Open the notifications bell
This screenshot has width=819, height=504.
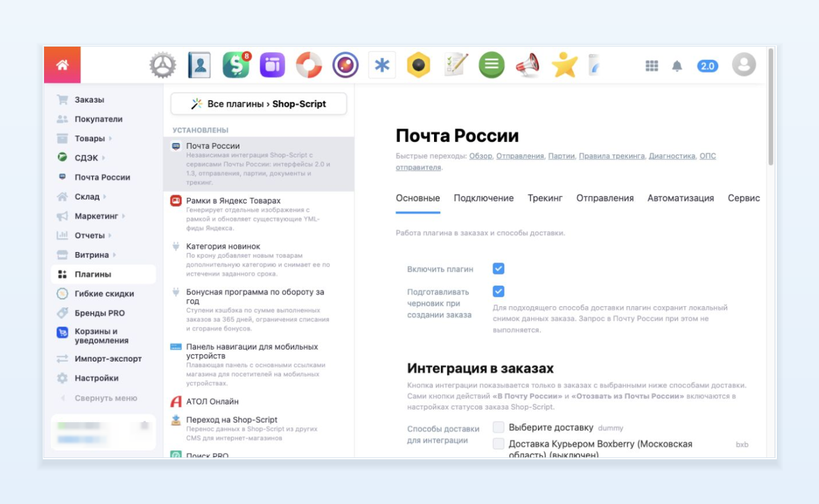coord(677,66)
